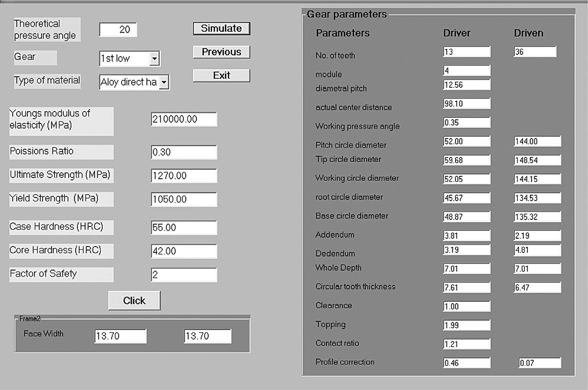
Task: Click the first Face Width field
Action: tap(121, 336)
